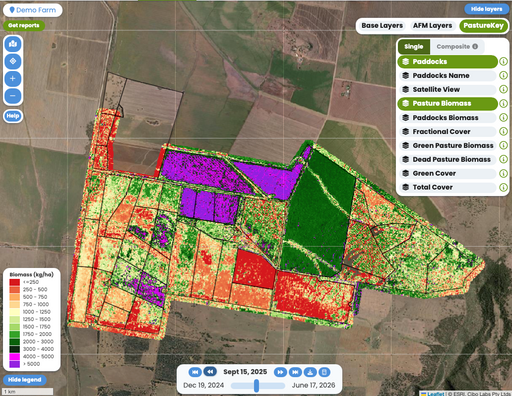Image resolution: width=512 pixels, height=396 pixels.
Task: Toggle the Paddocks layer off
Action: tap(447, 61)
